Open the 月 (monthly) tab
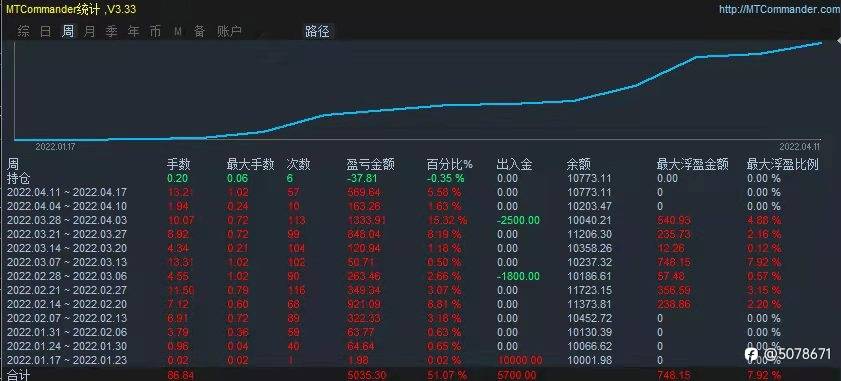 point(90,32)
